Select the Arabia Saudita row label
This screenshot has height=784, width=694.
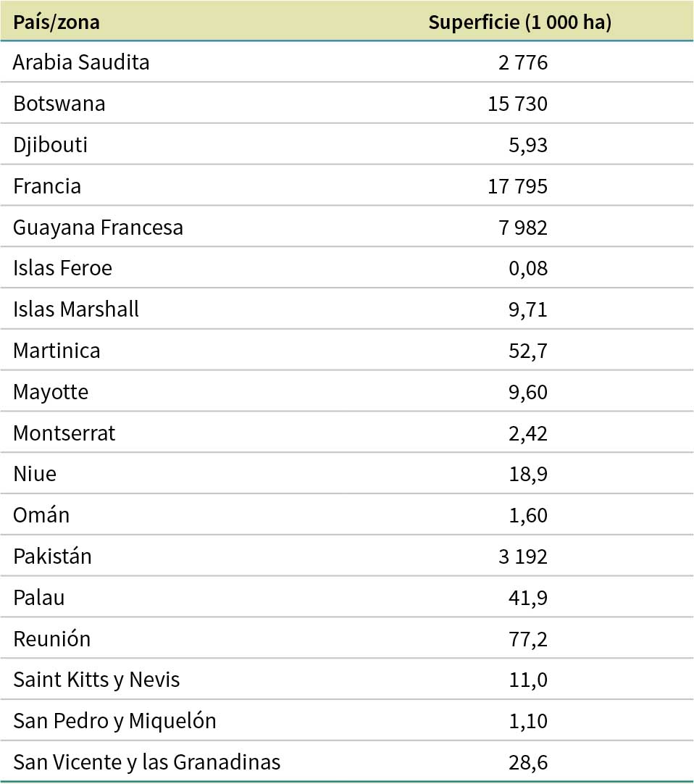click(x=81, y=62)
